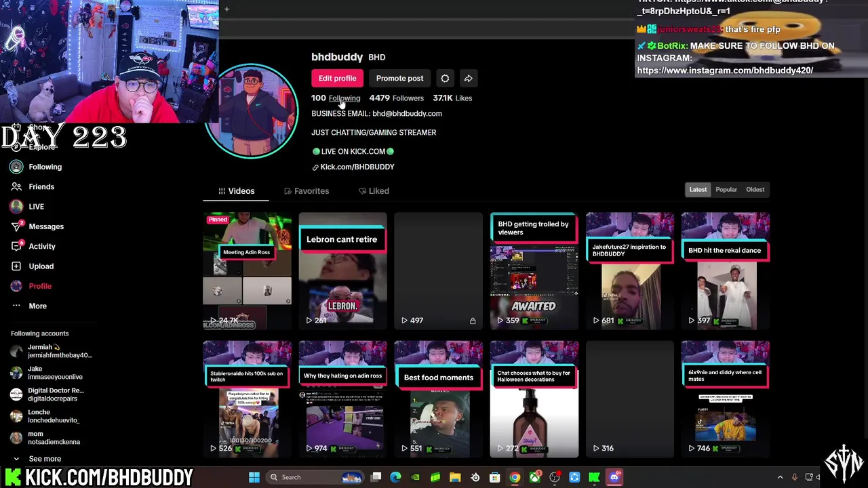Open the new browser tab plus button

click(x=227, y=9)
